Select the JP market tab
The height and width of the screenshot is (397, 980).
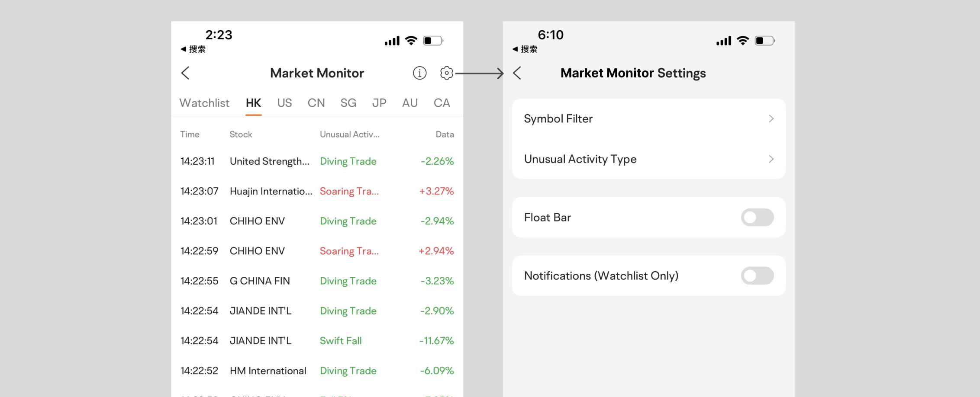click(x=379, y=103)
